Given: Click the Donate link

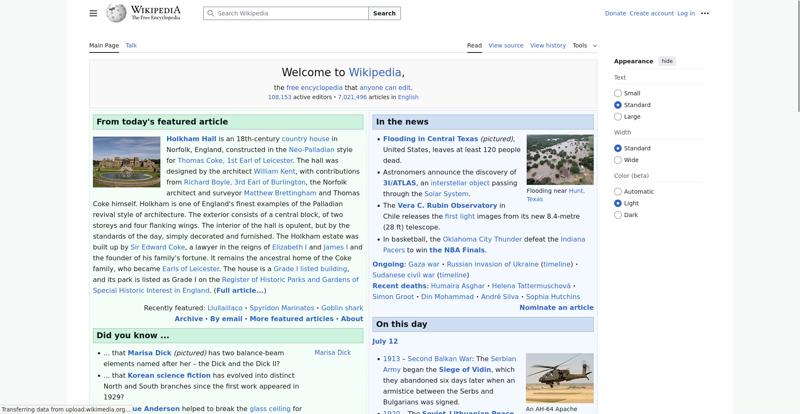Looking at the screenshot, I should pyautogui.click(x=615, y=13).
